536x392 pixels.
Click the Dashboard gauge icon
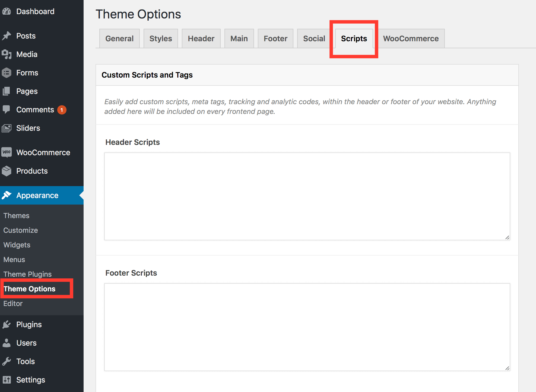pos(7,11)
